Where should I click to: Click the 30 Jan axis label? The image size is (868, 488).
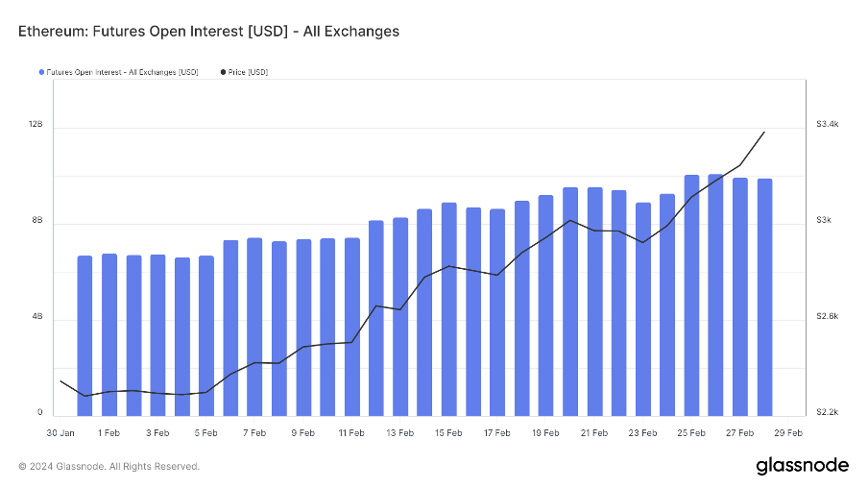(60, 433)
